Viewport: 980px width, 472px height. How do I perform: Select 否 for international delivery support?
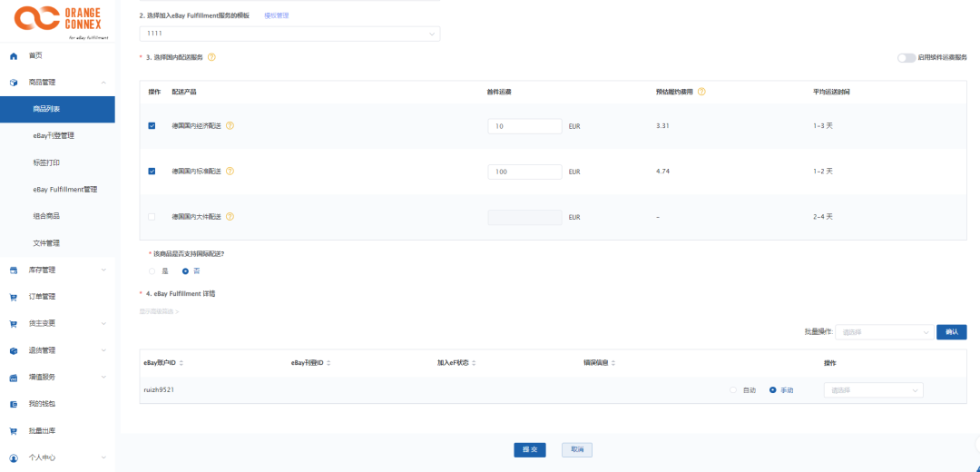click(185, 271)
